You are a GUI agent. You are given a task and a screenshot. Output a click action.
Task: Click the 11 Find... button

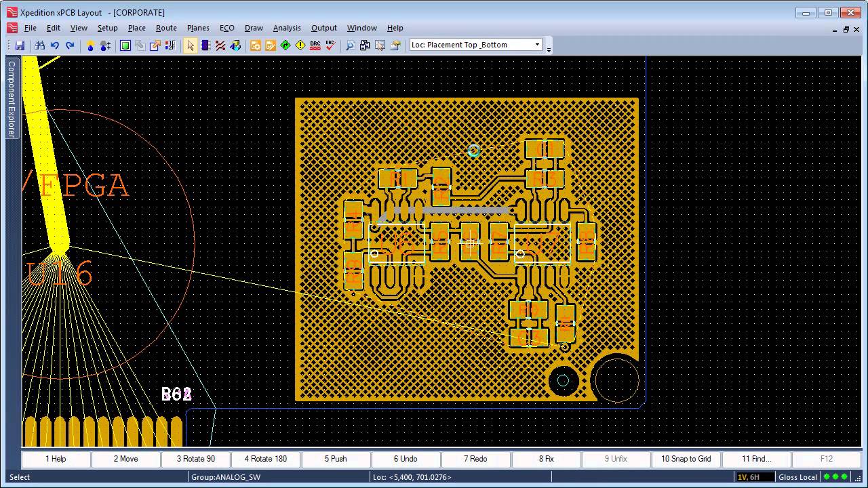[x=757, y=459]
